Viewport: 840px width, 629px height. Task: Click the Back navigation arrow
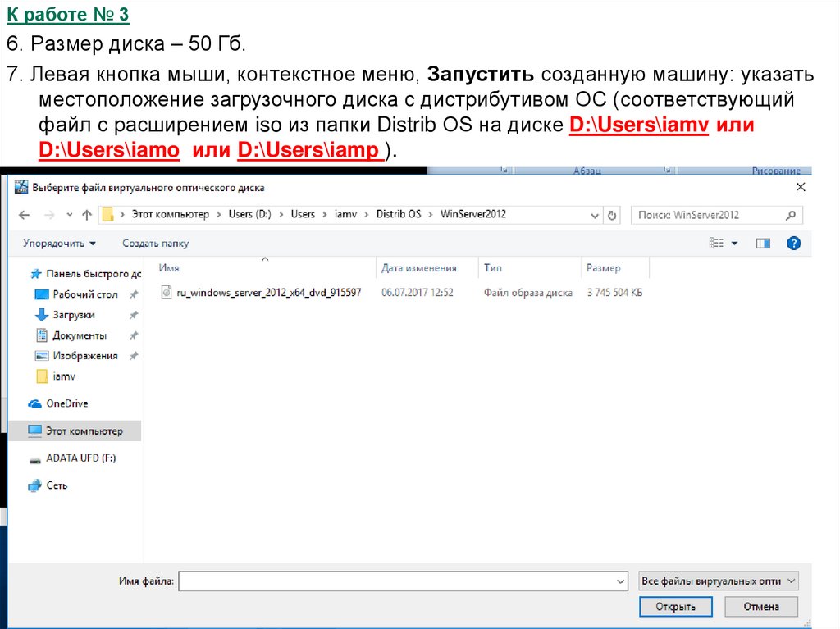click(x=24, y=215)
